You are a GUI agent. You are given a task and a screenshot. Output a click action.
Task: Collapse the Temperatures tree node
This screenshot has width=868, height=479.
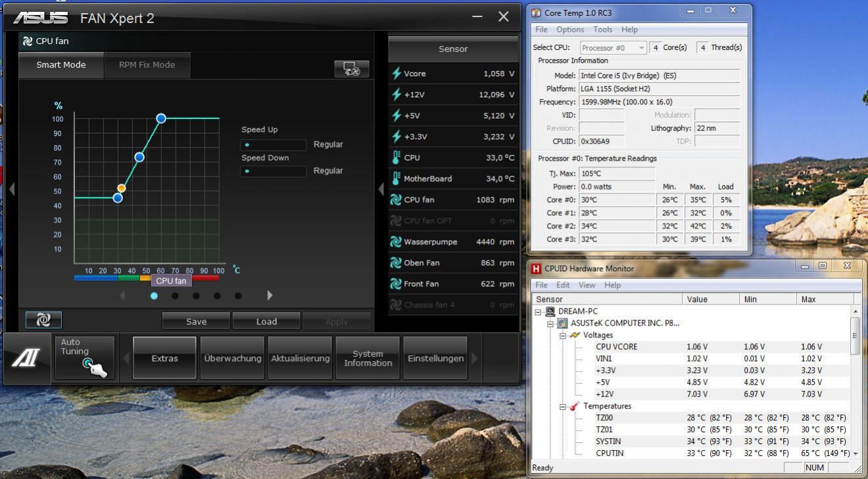coord(563,407)
